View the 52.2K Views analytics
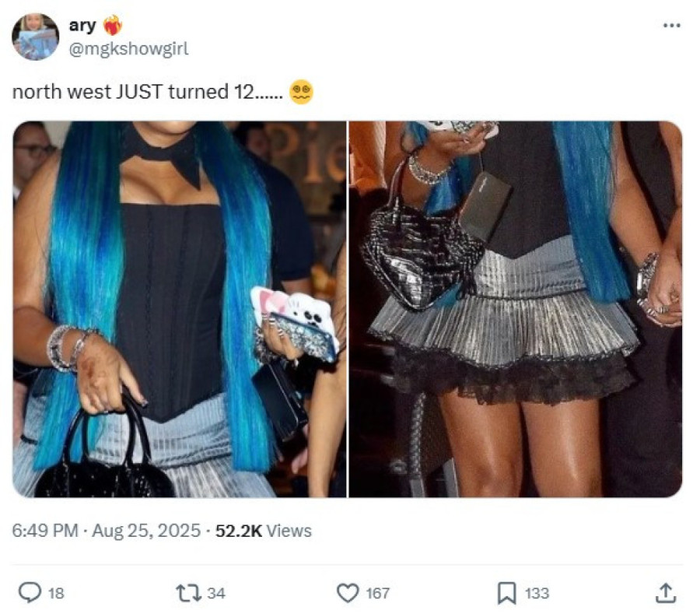The width and height of the screenshot is (700, 614). (x=264, y=531)
